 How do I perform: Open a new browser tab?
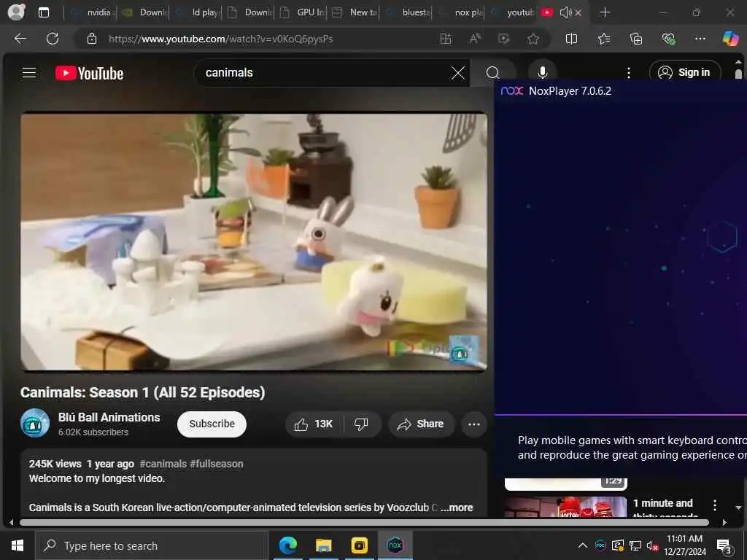point(605,12)
